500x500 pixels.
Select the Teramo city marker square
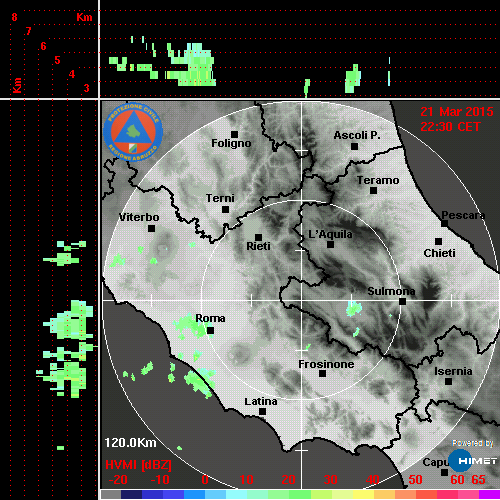[374, 191]
